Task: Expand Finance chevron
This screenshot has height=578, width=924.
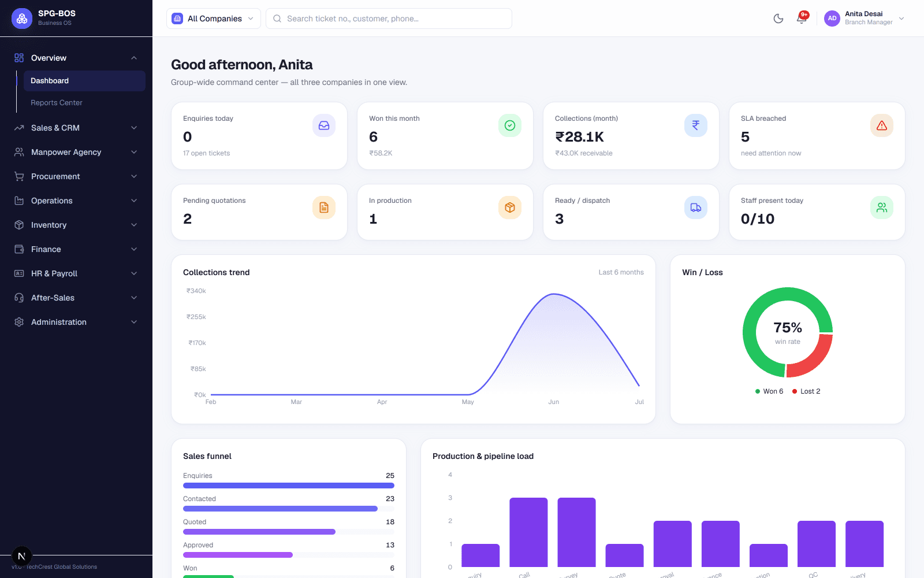Action: [134, 249]
